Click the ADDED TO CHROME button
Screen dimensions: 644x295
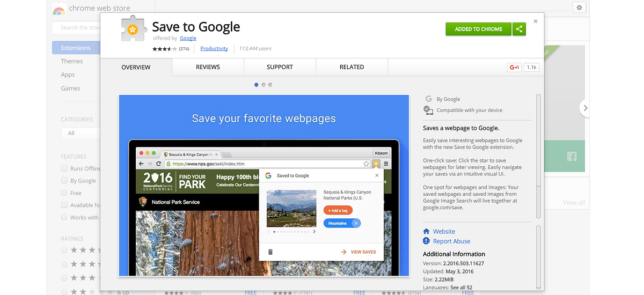coord(479,29)
